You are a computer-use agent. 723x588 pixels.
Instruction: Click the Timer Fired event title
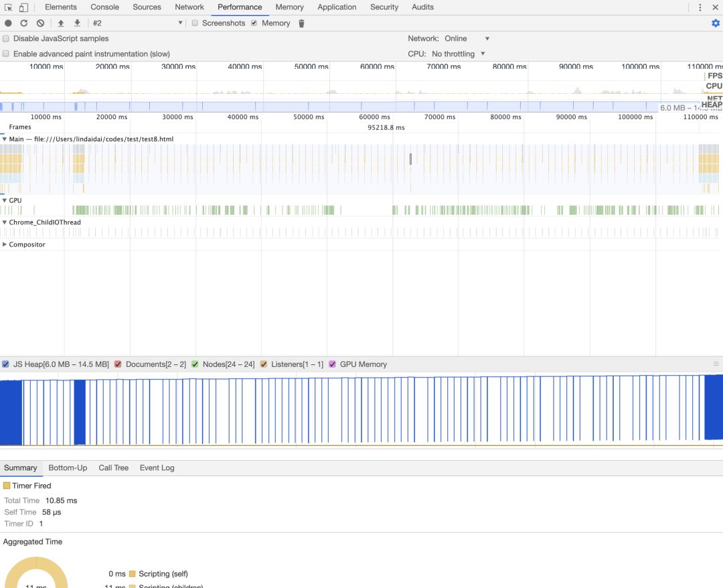pos(32,486)
